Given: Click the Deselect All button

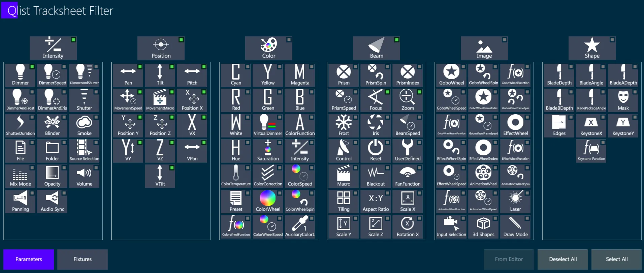Looking at the screenshot, I should (x=563, y=259).
